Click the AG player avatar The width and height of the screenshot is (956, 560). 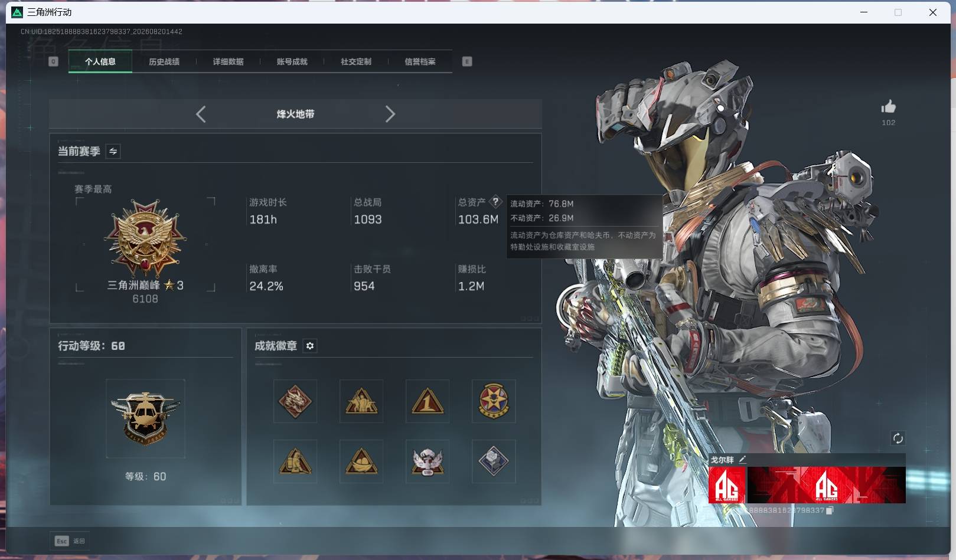tap(727, 485)
